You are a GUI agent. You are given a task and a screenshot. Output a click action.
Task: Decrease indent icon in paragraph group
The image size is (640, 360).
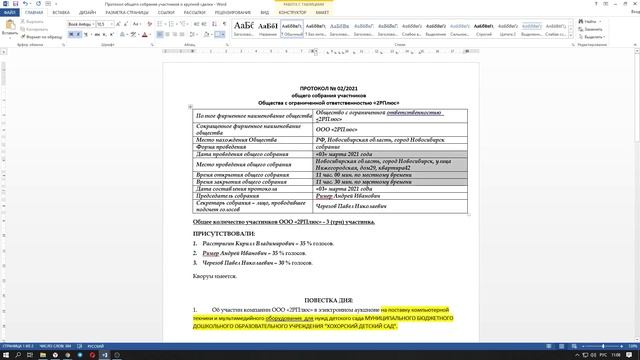click(196, 24)
